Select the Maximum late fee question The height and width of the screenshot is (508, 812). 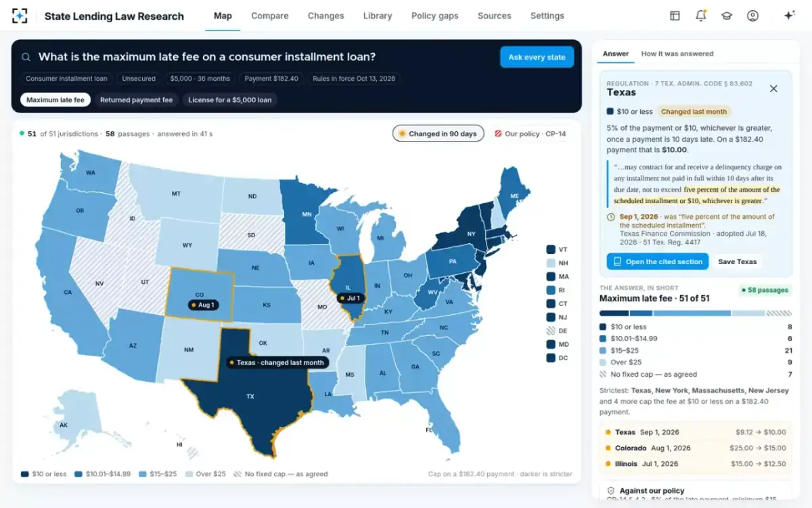click(x=55, y=100)
